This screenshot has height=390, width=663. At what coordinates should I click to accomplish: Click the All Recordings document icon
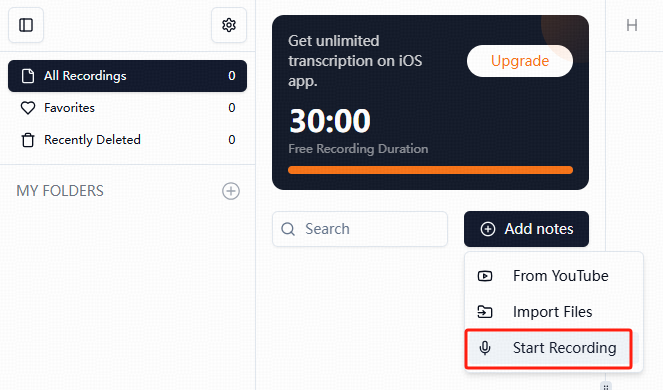tap(28, 76)
